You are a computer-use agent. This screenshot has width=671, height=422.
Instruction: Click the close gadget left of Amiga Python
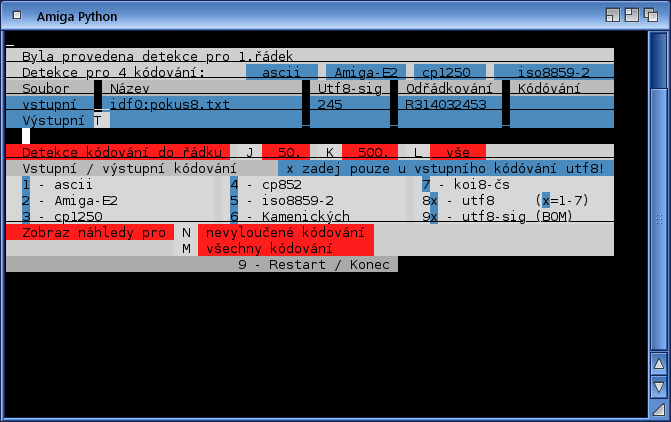pyautogui.click(x=14, y=15)
